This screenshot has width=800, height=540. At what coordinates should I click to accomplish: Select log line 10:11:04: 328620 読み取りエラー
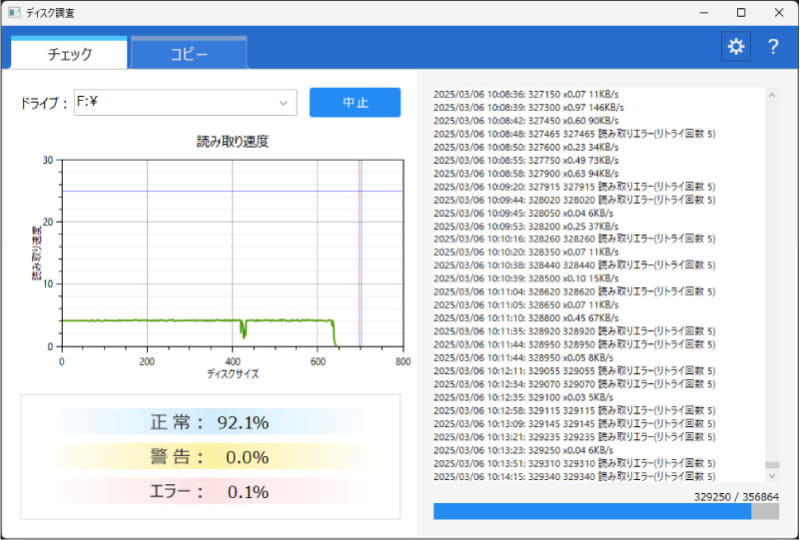click(x=574, y=292)
